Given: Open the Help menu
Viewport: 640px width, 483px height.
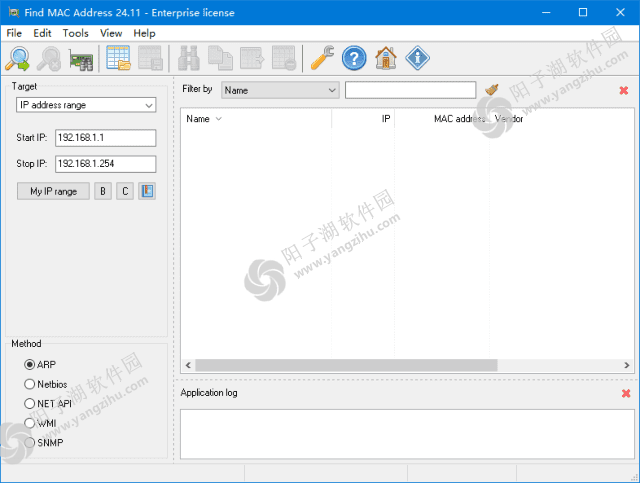Looking at the screenshot, I should (x=144, y=33).
